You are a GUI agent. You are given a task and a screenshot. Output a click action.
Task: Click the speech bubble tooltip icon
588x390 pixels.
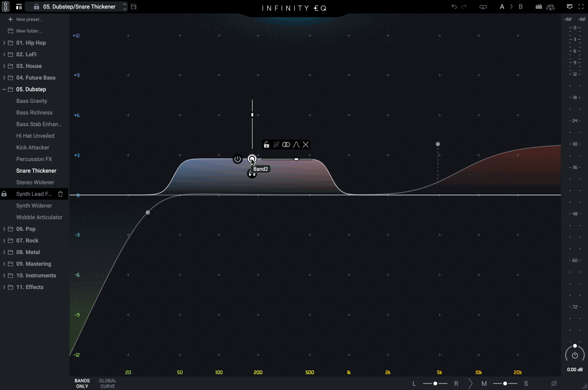point(569,7)
